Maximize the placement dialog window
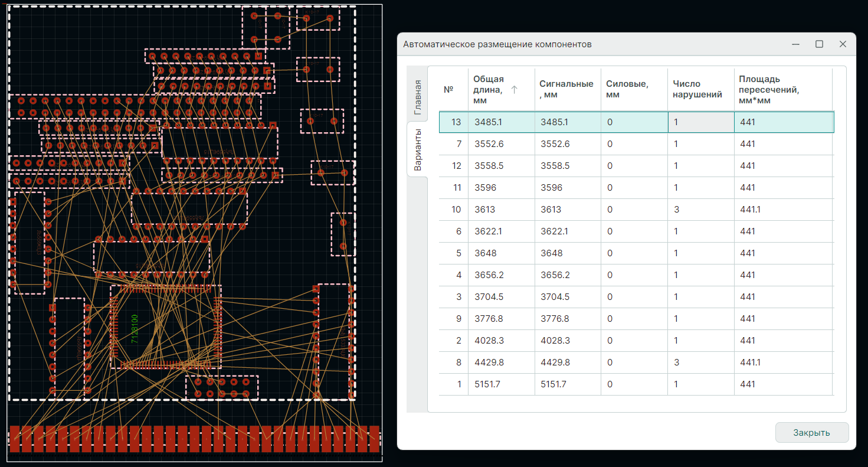Image resolution: width=868 pixels, height=467 pixels. [819, 44]
